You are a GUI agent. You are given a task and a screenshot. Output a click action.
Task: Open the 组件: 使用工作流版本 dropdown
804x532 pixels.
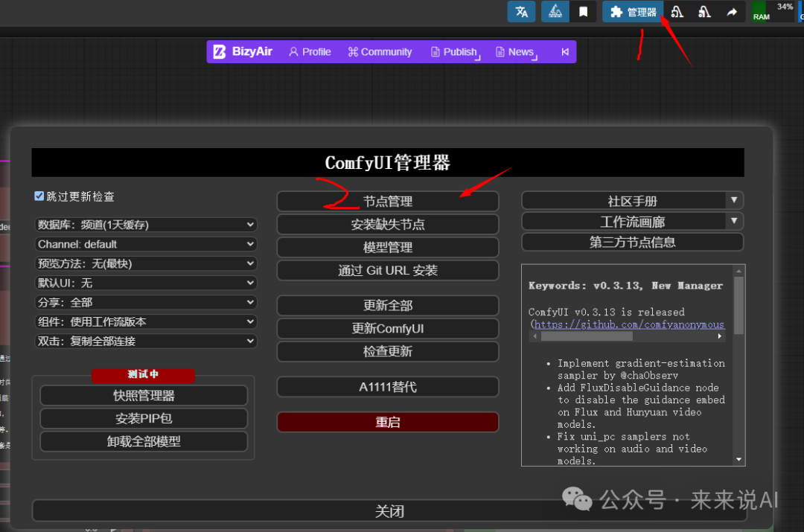(x=146, y=322)
